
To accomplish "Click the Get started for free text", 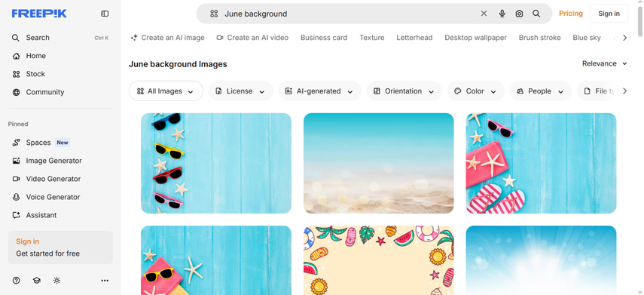I will click(47, 254).
